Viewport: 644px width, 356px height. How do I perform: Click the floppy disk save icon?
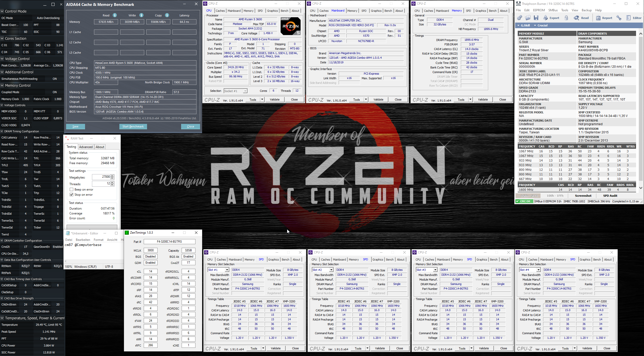click(536, 18)
